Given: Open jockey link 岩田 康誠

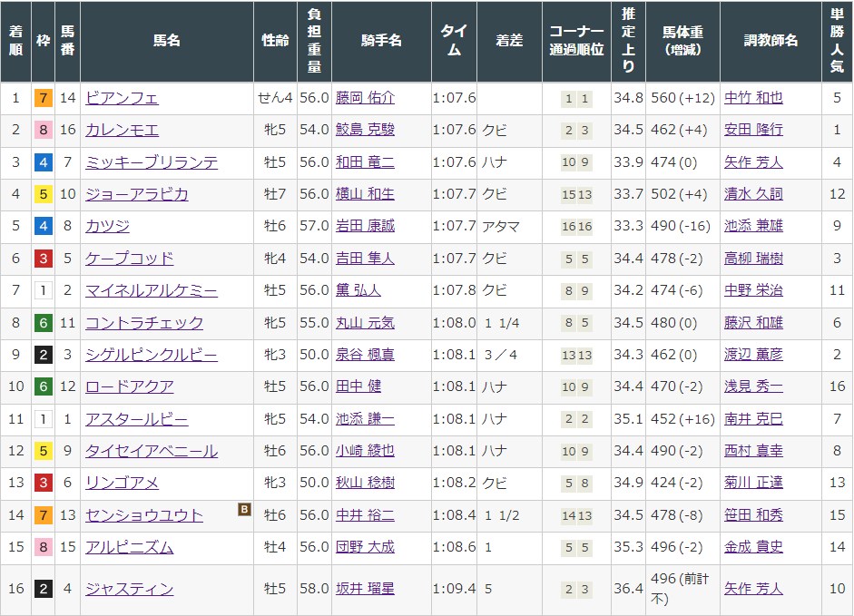Looking at the screenshot, I should 365,226.
